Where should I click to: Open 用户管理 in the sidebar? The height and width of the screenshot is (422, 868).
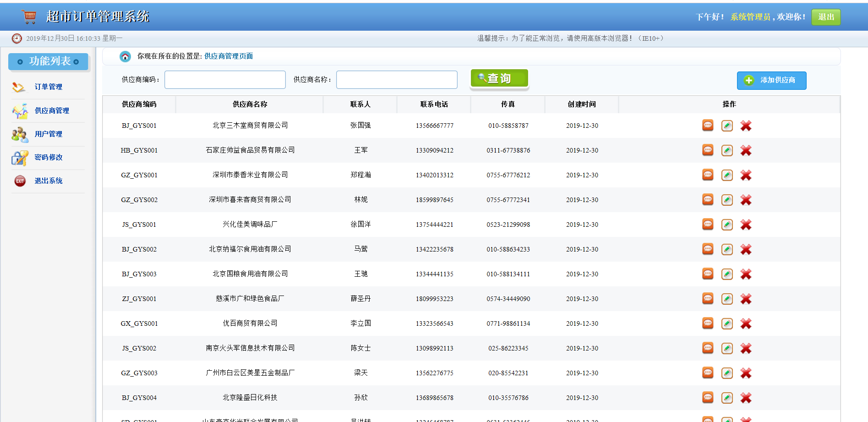[x=48, y=134]
